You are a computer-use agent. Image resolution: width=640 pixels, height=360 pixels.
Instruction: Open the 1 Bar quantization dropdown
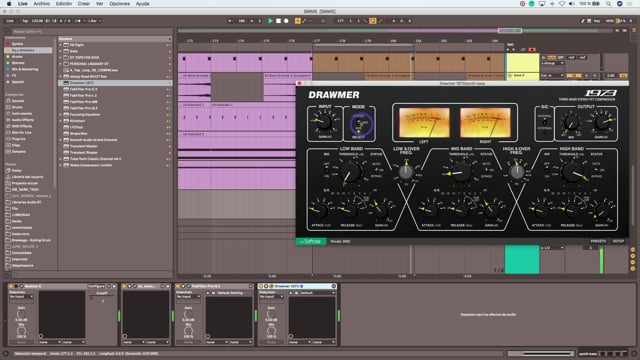click(94, 21)
